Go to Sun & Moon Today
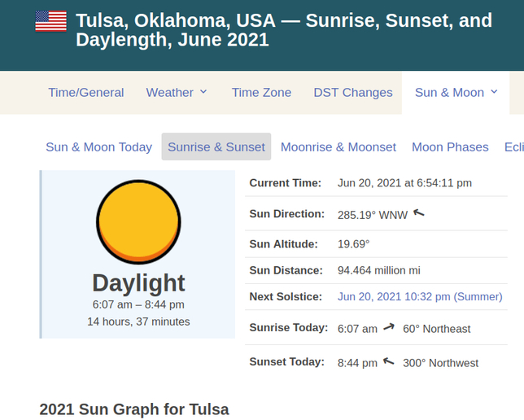The height and width of the screenshot is (420, 524). tap(98, 147)
